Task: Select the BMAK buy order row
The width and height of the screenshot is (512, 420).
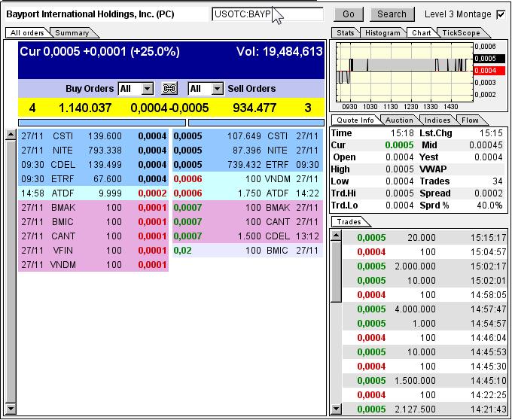Action: (93, 208)
